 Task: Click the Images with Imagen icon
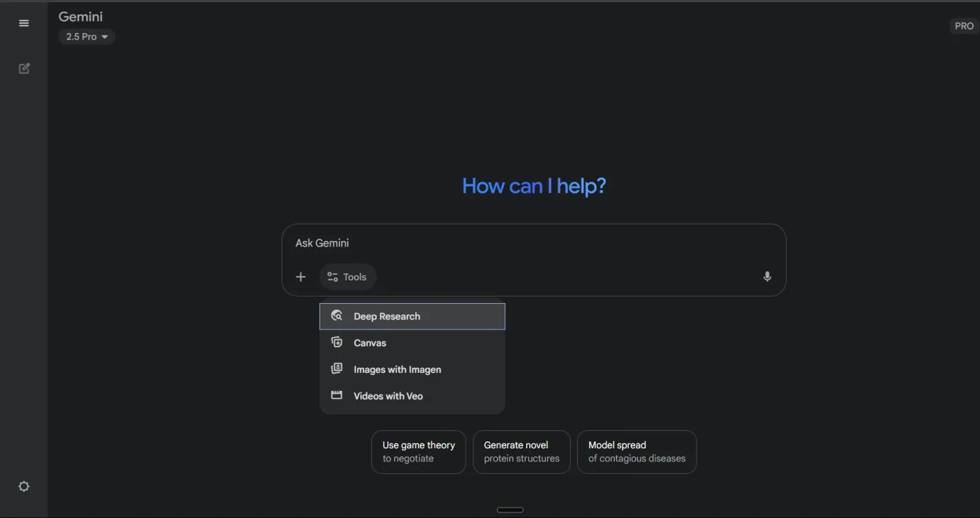[x=337, y=369]
